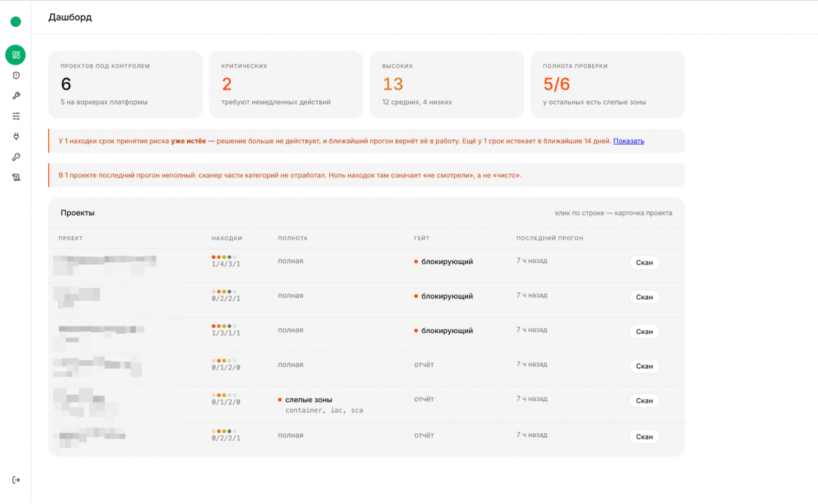Click the logout icon at sidebar bottom
The width and height of the screenshot is (818, 504).
click(16, 480)
